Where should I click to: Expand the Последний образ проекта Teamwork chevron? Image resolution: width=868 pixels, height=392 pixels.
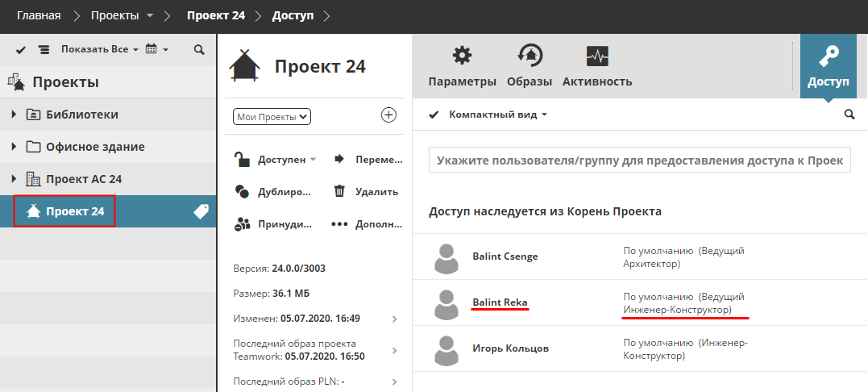click(x=394, y=350)
